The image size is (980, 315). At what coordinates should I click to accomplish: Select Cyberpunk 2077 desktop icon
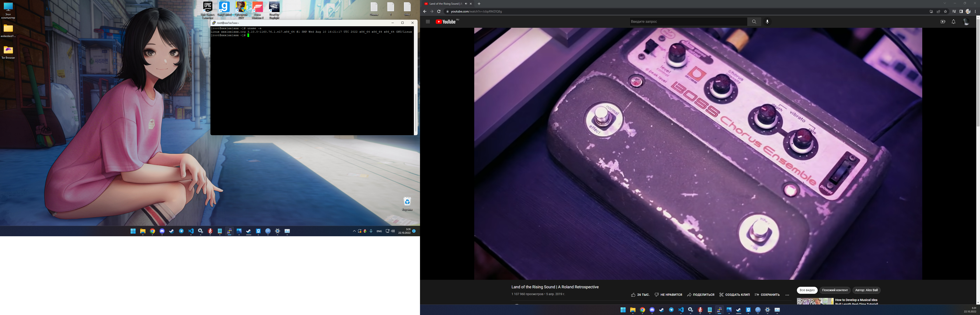point(241,10)
